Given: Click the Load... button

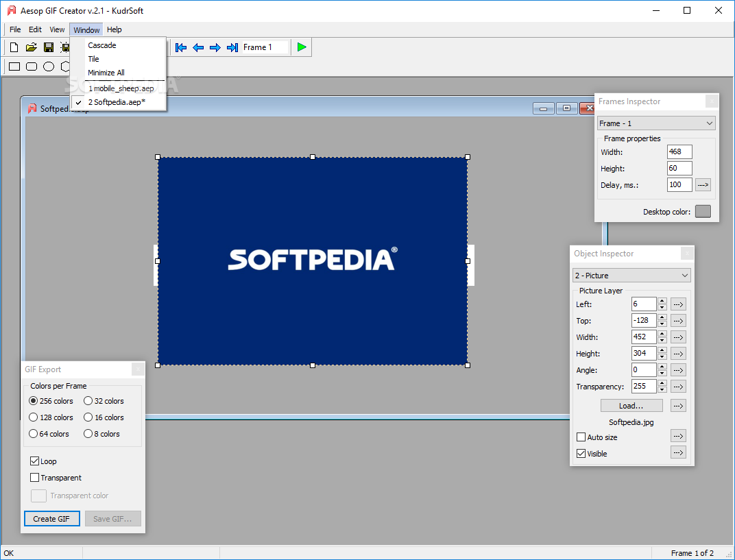Looking at the screenshot, I should pyautogui.click(x=631, y=405).
